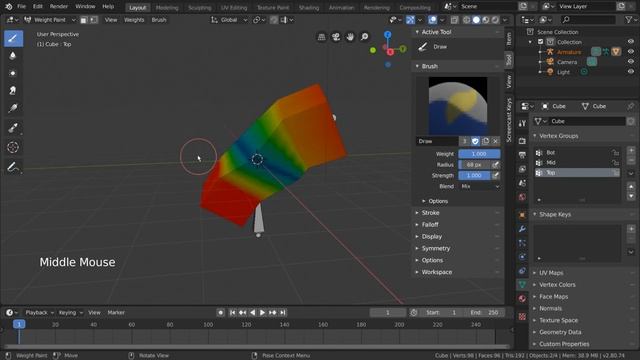Viewport: 640px width, 360px height.
Task: Open the Render properties tab
Action: click(x=522, y=141)
